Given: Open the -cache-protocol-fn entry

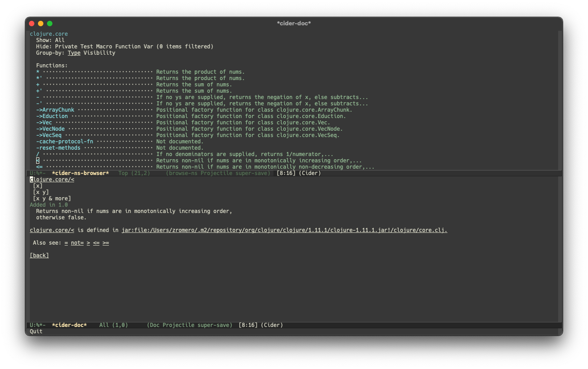Looking at the screenshot, I should coord(65,142).
